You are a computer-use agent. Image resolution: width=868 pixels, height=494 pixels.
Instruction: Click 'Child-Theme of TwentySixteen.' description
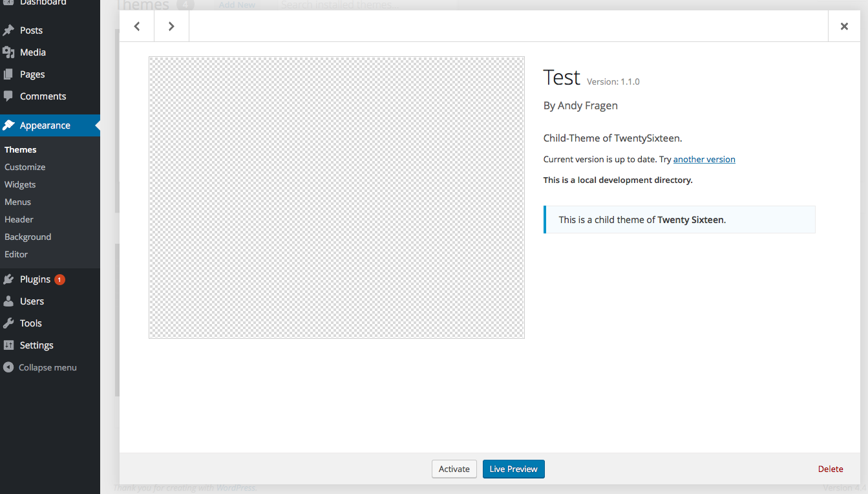click(613, 138)
